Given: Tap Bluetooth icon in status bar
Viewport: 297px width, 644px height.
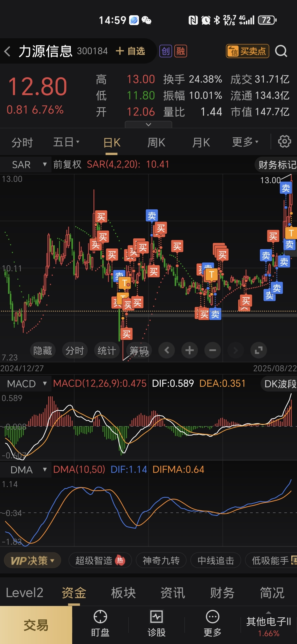Looking at the screenshot, I should click(x=217, y=20).
